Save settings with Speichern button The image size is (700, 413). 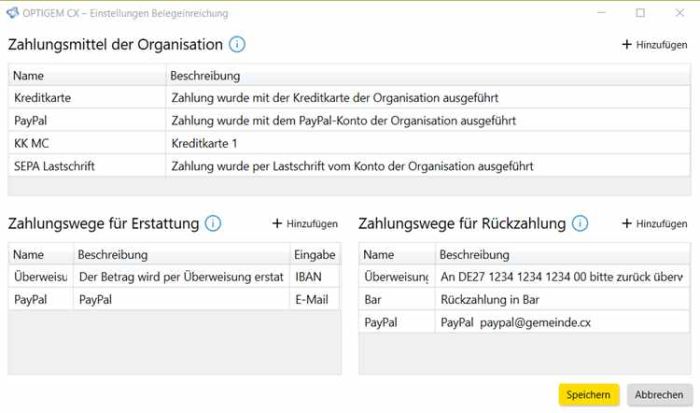pos(589,395)
